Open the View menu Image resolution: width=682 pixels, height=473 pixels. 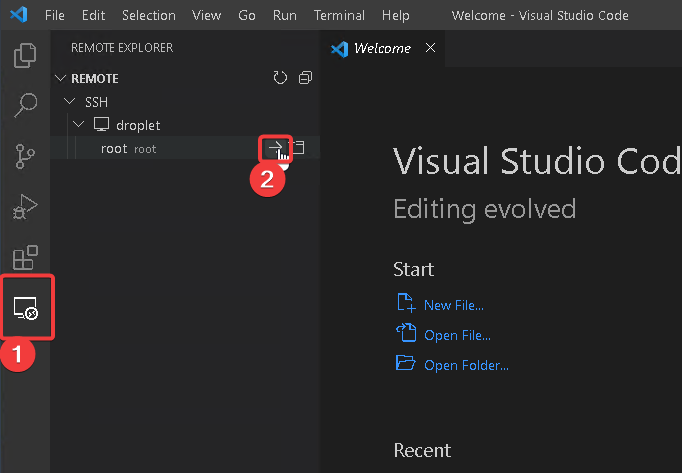207,15
